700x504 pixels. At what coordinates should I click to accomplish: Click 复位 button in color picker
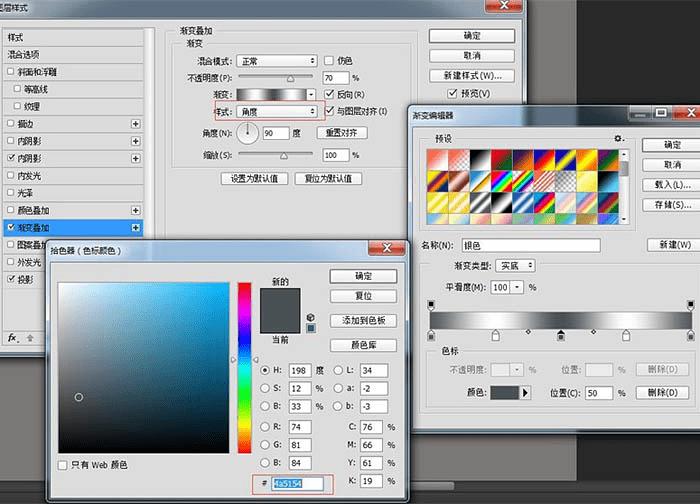click(x=363, y=296)
